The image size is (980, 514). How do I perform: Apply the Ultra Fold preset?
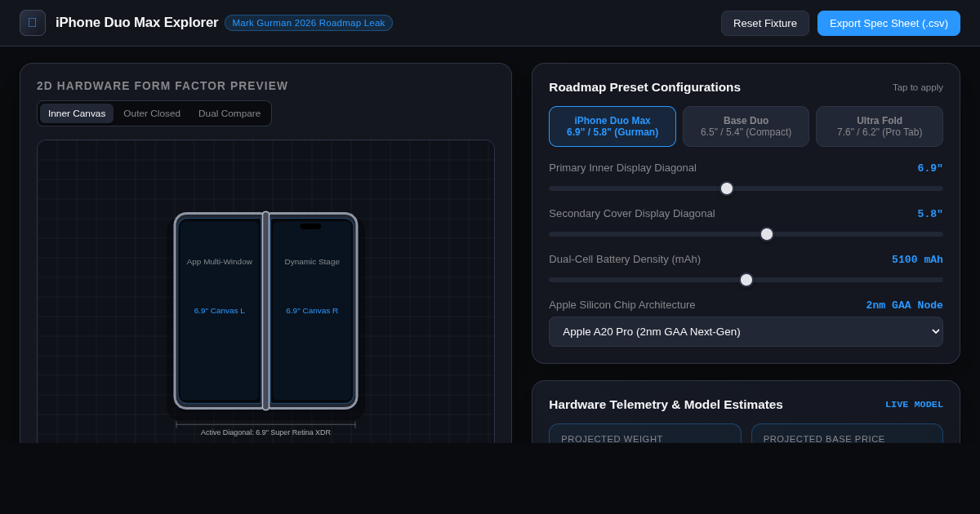tap(880, 126)
